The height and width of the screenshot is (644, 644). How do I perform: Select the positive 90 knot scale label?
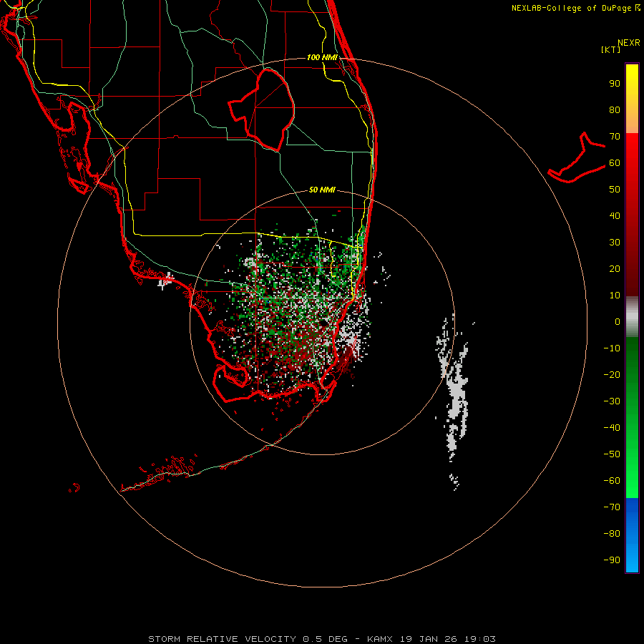(x=615, y=84)
